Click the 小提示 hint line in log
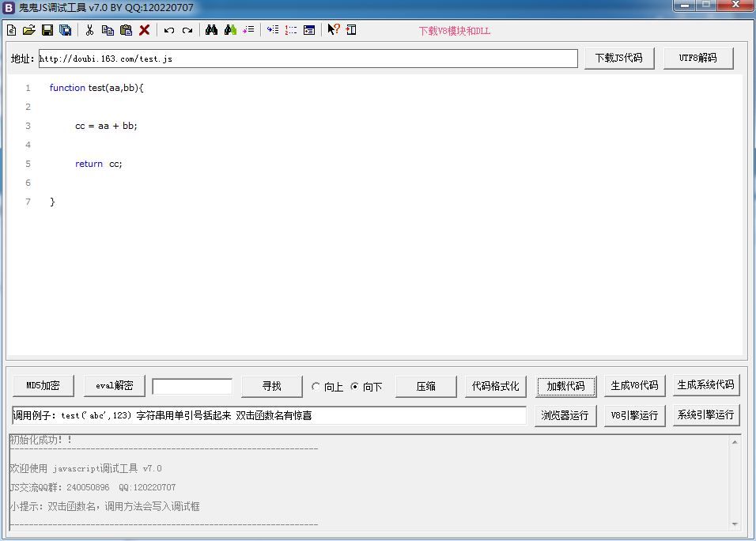 point(104,506)
